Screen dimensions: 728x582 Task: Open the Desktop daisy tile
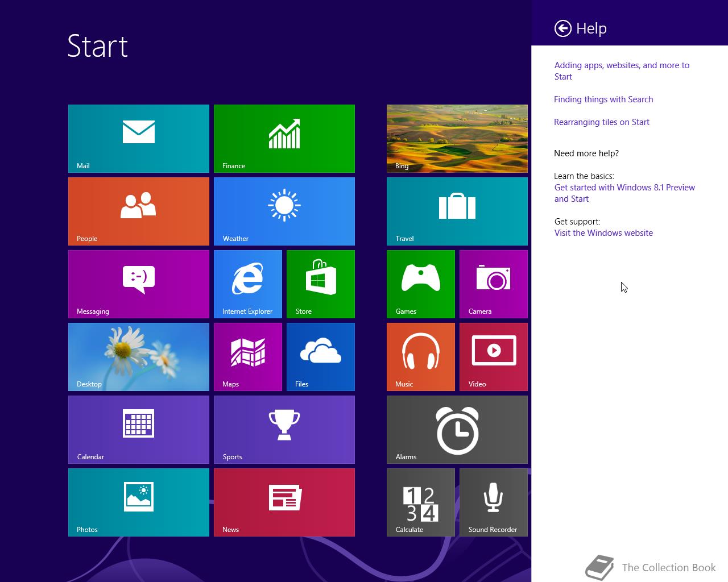click(x=139, y=357)
